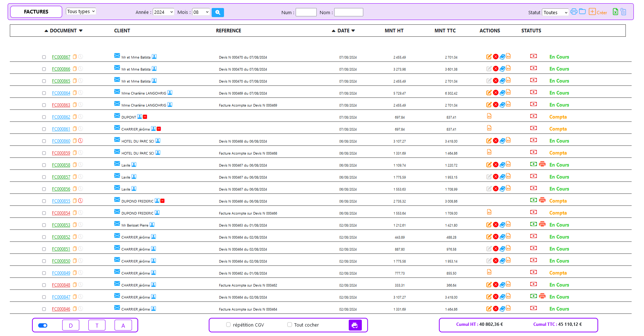Image resolution: width=644 pixels, height=336 pixels.
Task: Click the D button at bottom
Action: click(71, 325)
